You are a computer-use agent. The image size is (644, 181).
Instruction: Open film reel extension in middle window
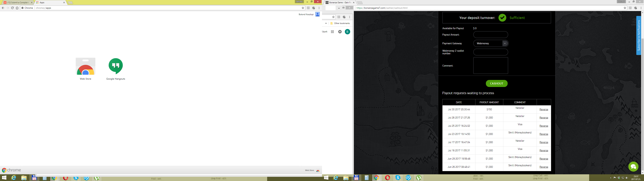coord(344,17)
